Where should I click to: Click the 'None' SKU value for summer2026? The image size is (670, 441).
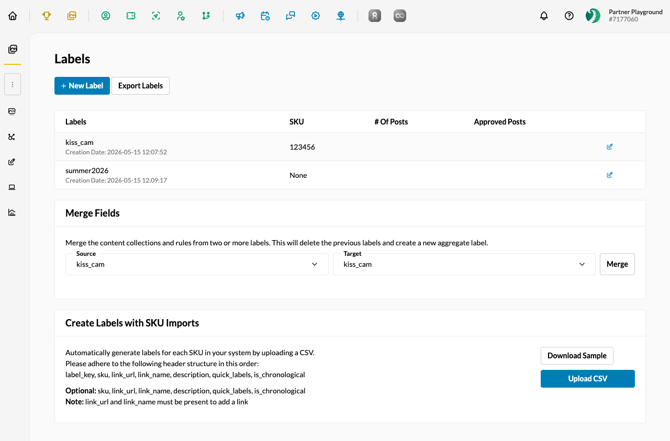(298, 175)
